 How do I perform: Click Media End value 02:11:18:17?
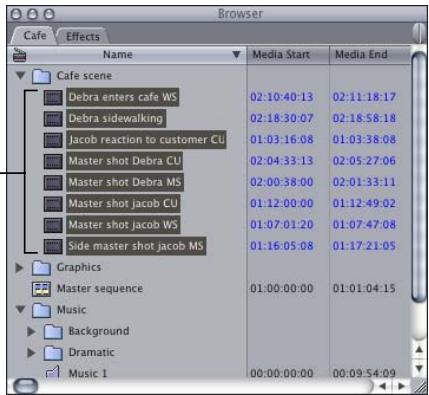click(x=364, y=97)
